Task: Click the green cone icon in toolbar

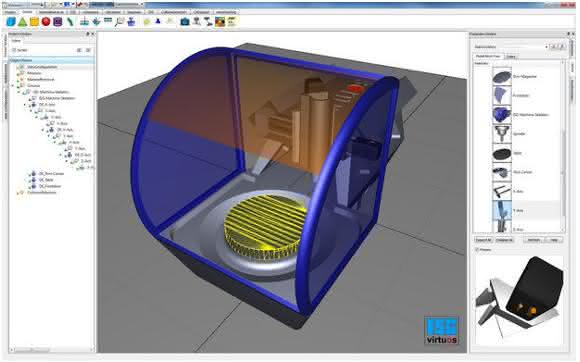Action: (23, 22)
